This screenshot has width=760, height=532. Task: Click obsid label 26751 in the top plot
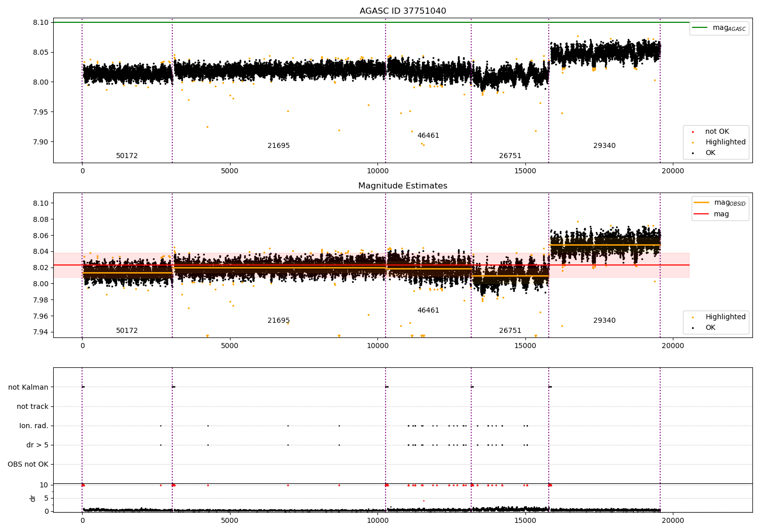click(510, 156)
